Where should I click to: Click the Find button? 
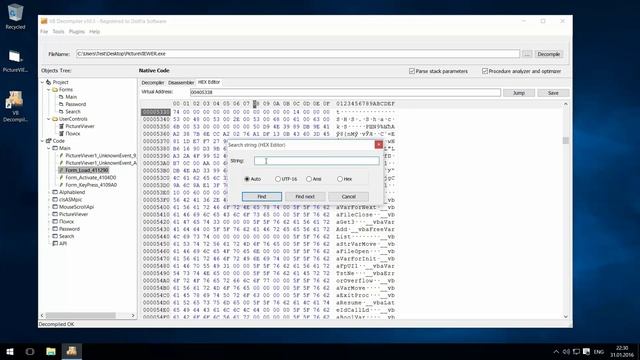pyautogui.click(x=262, y=197)
